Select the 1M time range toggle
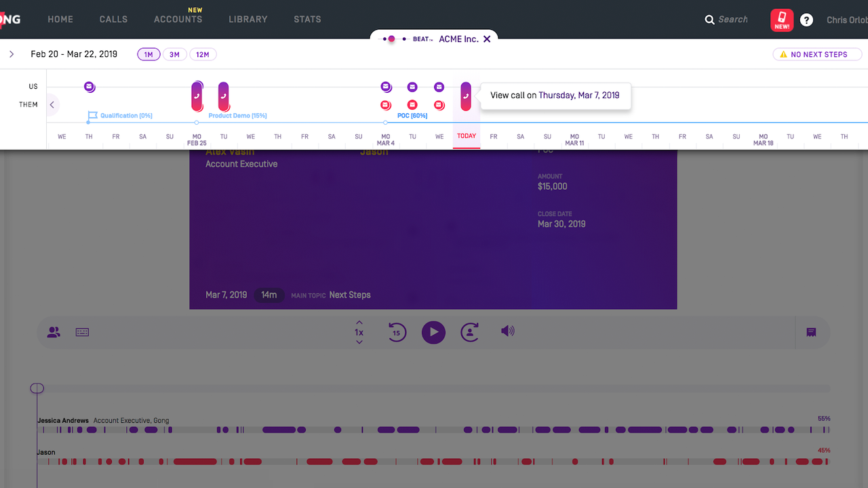Screen dimensions: 868x488 point(149,54)
